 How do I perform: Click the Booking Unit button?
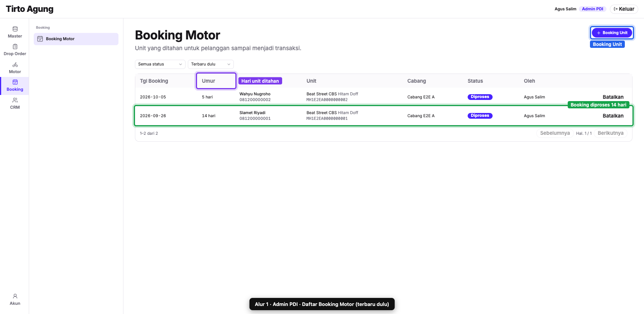click(612, 33)
